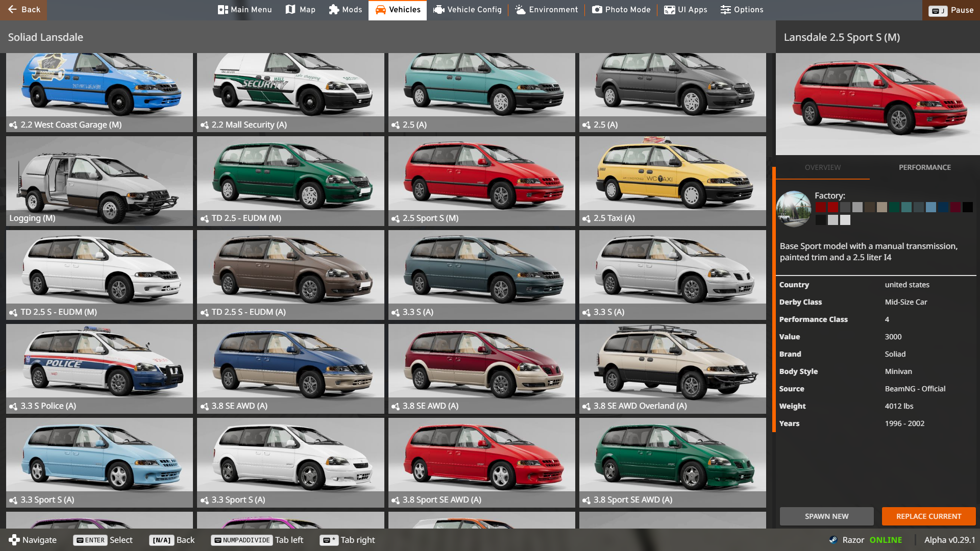Select the tan factory color swatch

881,207
